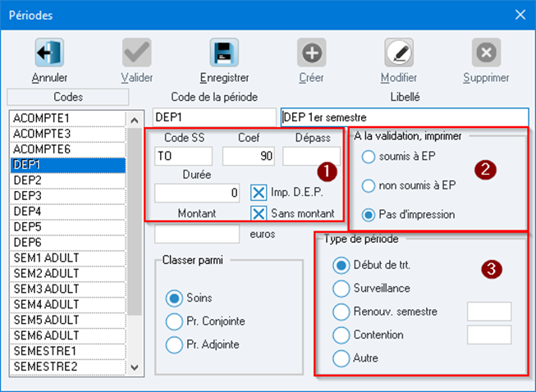The image size is (536, 392).
Task: Toggle the Imp. D.E.P. checkbox
Action: (x=259, y=193)
